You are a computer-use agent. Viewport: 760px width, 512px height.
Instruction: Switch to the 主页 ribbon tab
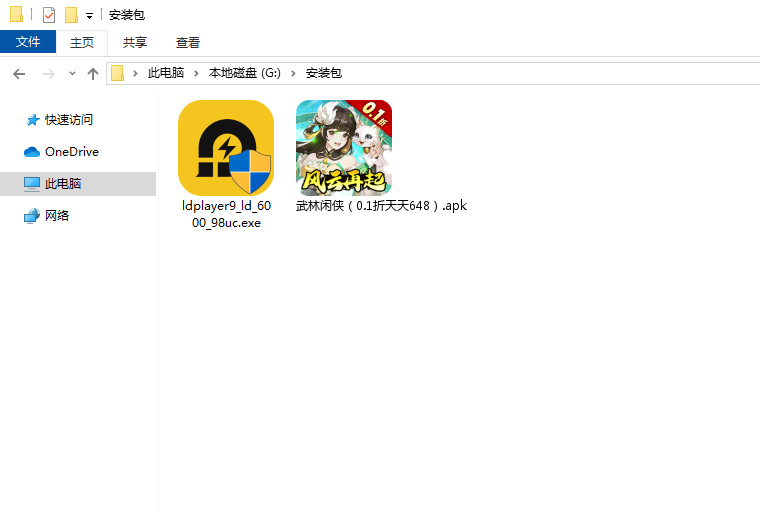click(81, 42)
